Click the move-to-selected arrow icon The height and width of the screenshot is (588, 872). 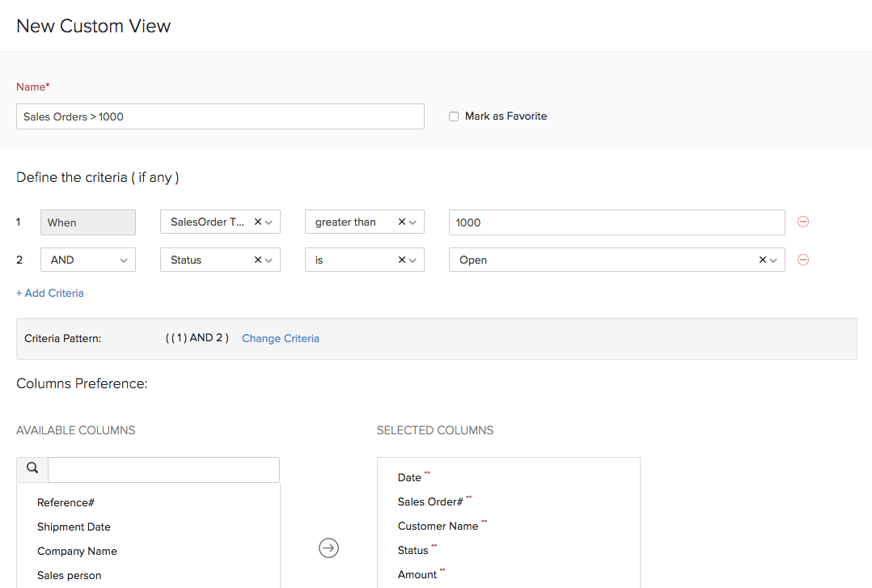pos(328,548)
